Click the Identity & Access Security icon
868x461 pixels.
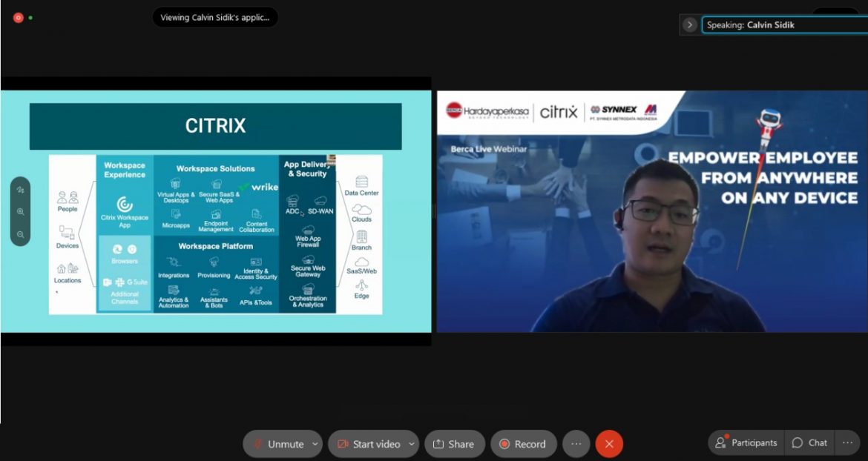(256, 262)
